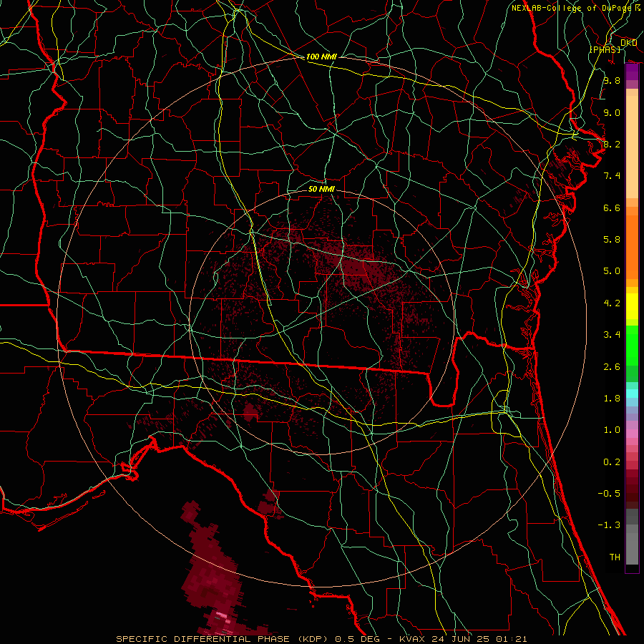Image resolution: width=644 pixels, height=644 pixels.
Task: Click the orange band of the color scale
Action: [632, 247]
